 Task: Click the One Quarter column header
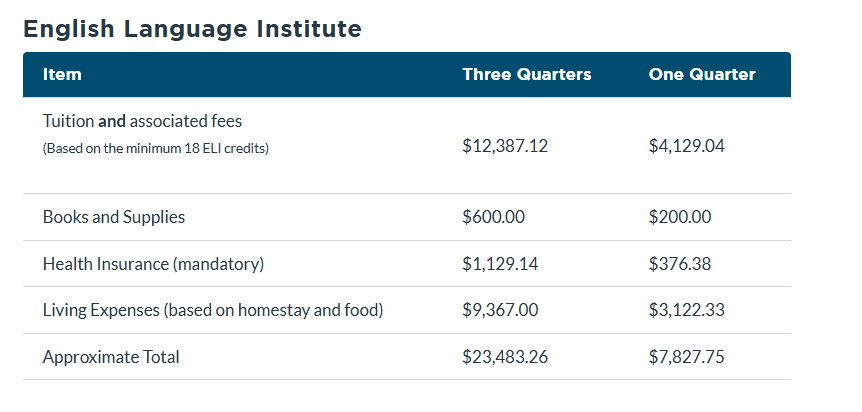(702, 74)
